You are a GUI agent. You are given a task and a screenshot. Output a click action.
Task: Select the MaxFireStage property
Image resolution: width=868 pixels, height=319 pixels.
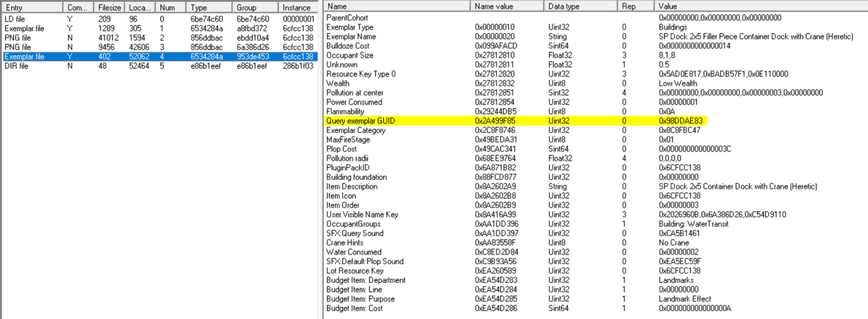[595, 139]
